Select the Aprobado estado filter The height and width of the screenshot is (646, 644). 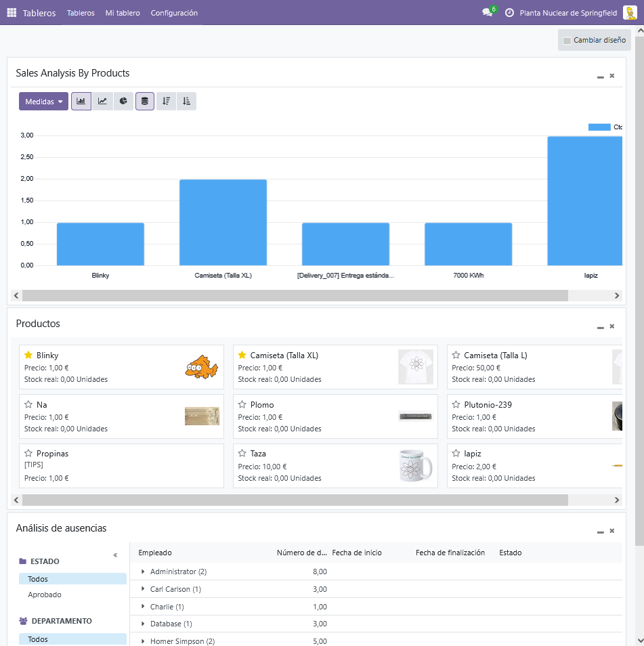[x=45, y=595]
